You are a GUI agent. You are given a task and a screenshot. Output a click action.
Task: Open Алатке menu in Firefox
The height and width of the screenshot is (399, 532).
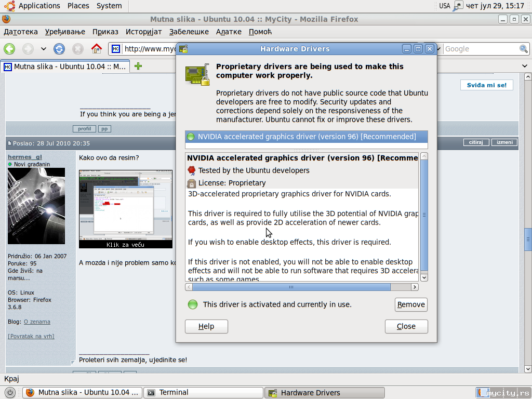(x=229, y=32)
